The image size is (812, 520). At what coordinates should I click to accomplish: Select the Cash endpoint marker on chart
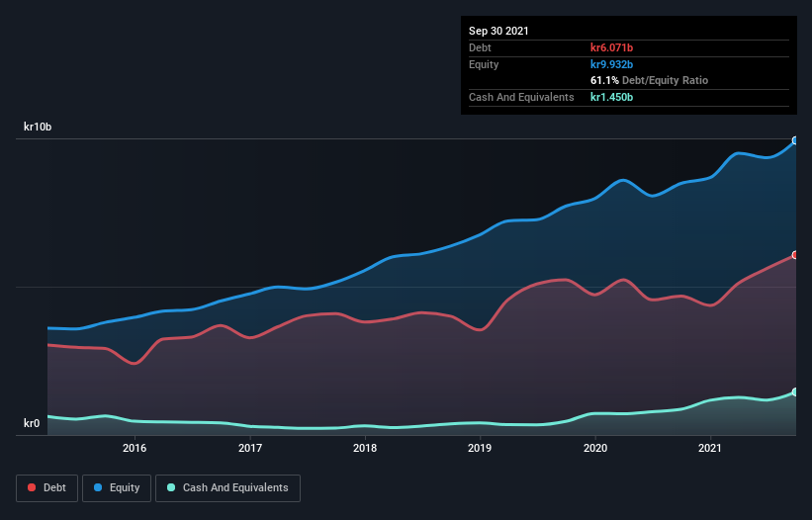(x=795, y=392)
